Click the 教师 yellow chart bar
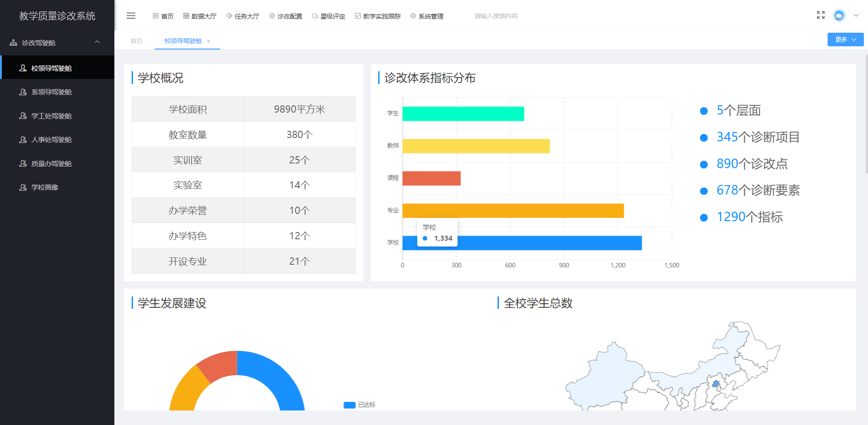 (x=476, y=146)
